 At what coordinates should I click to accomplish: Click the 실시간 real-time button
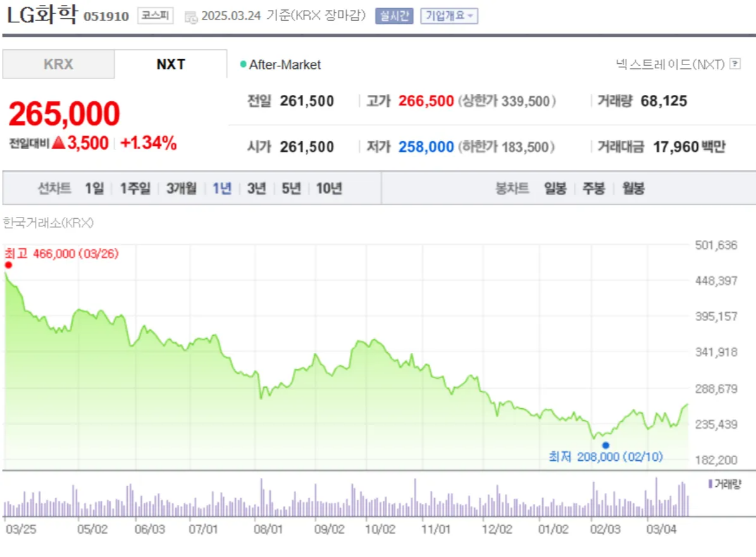tap(394, 16)
